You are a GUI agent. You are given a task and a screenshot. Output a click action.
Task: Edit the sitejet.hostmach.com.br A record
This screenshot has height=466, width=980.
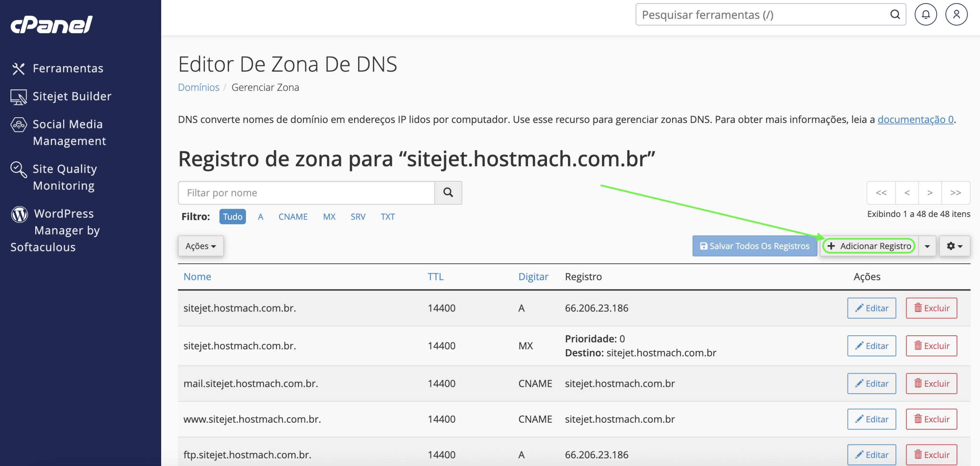coord(872,308)
